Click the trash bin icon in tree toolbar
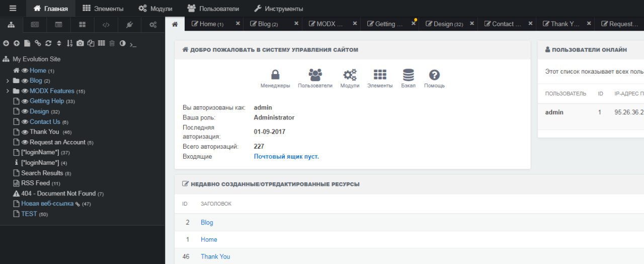Image resolution: width=644 pixels, height=264 pixels. 112,43
